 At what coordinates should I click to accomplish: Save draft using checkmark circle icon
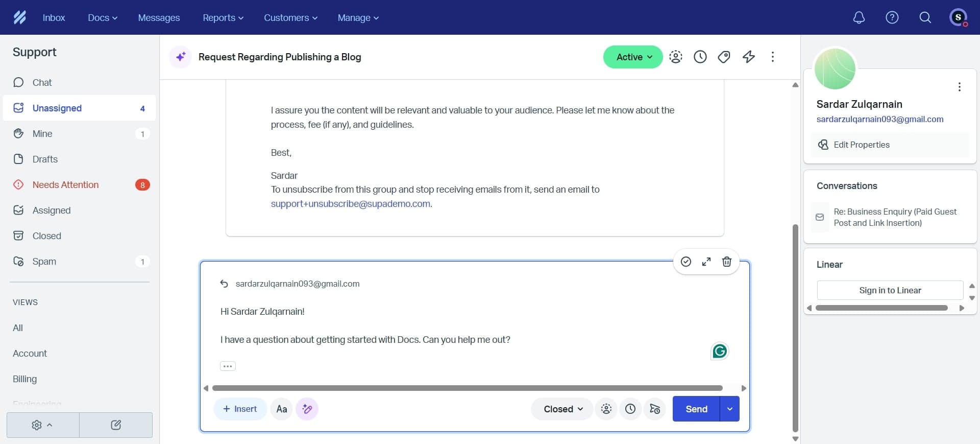coord(686,262)
